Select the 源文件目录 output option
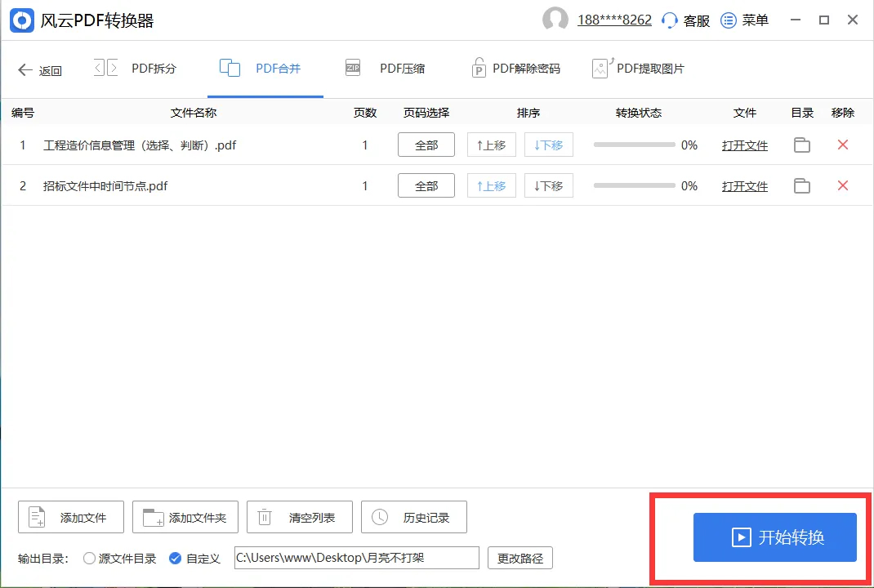The image size is (874, 588). point(90,558)
